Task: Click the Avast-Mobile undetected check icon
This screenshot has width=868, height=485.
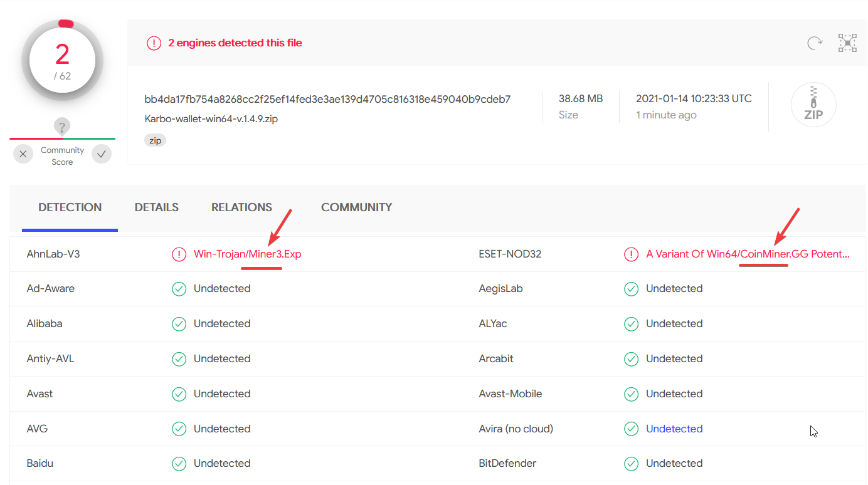Action: (631, 394)
